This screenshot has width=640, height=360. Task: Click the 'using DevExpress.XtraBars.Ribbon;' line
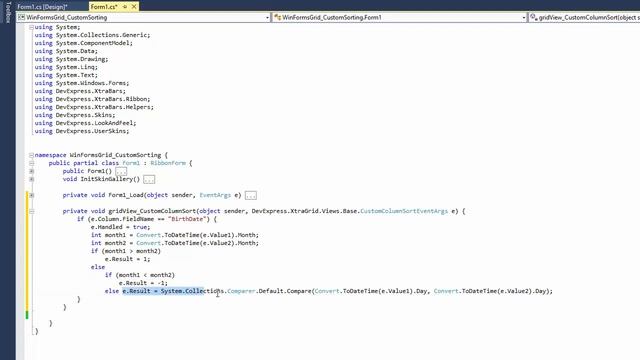tap(92, 99)
